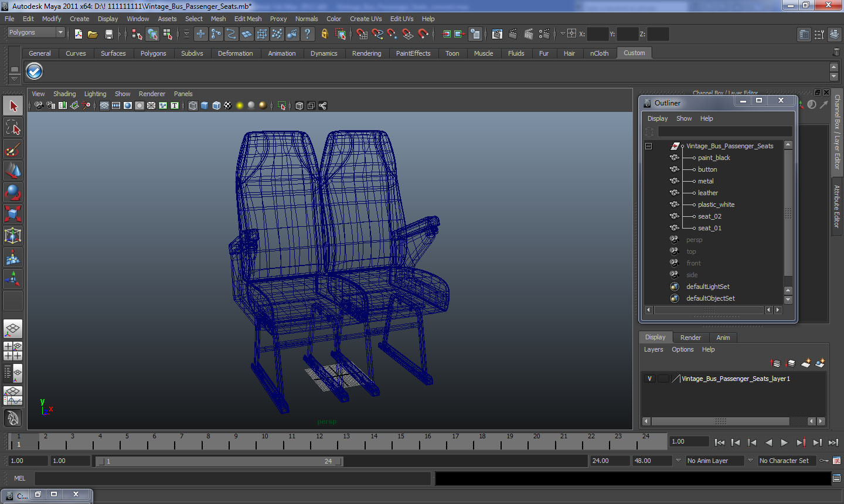
Task: Toggle visibility V box of Vintage_Bus_Passenger_Seats_layer1
Action: pyautogui.click(x=649, y=379)
